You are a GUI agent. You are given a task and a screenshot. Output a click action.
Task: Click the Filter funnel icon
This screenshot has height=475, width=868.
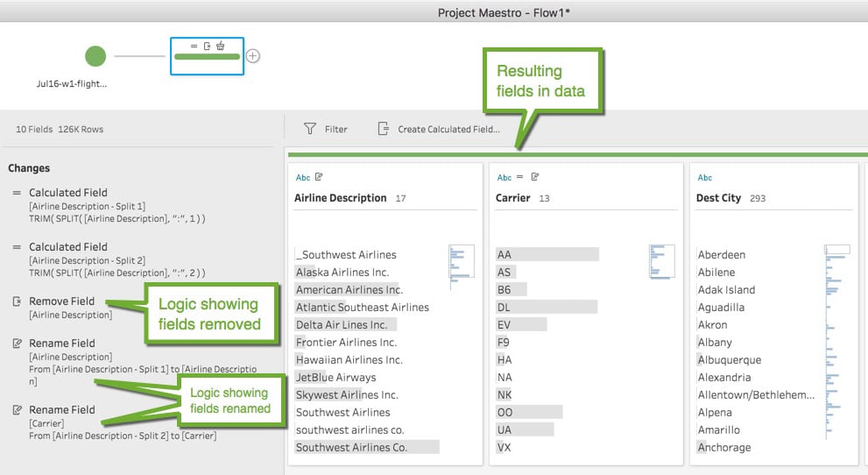310,129
